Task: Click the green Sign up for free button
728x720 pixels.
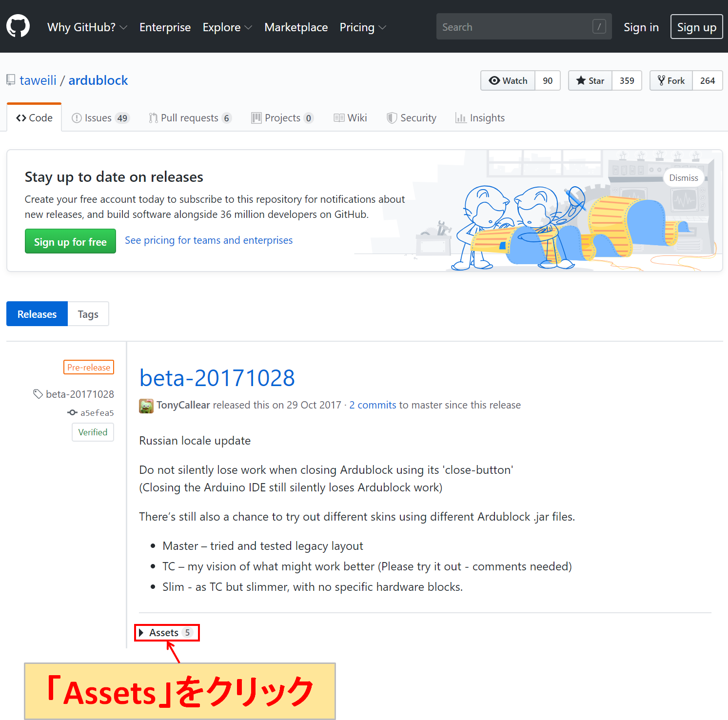Action: (x=70, y=241)
